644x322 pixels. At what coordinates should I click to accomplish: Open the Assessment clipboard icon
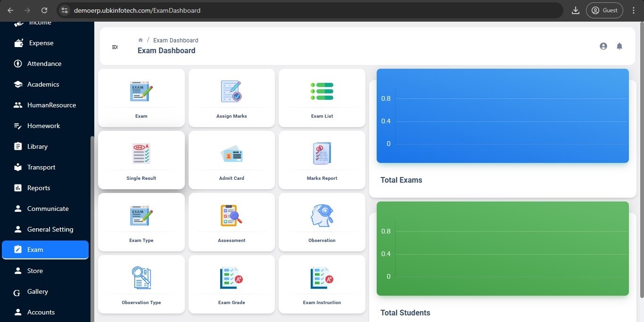pos(231,216)
